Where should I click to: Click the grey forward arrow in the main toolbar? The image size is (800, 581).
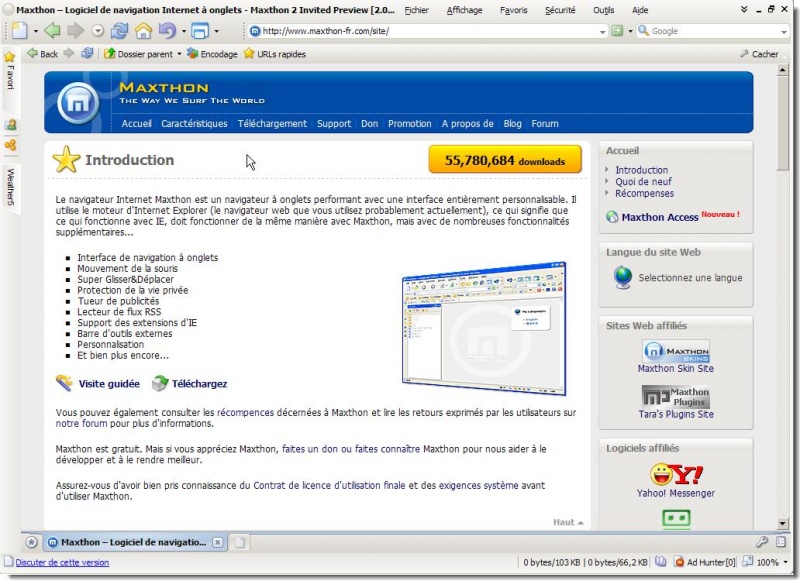[x=76, y=31]
